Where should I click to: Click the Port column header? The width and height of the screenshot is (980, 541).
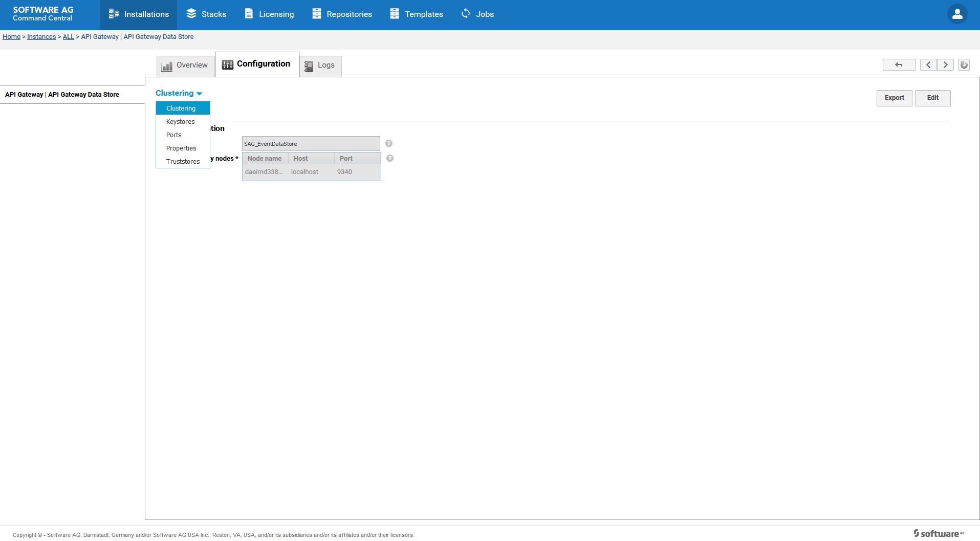tap(357, 158)
